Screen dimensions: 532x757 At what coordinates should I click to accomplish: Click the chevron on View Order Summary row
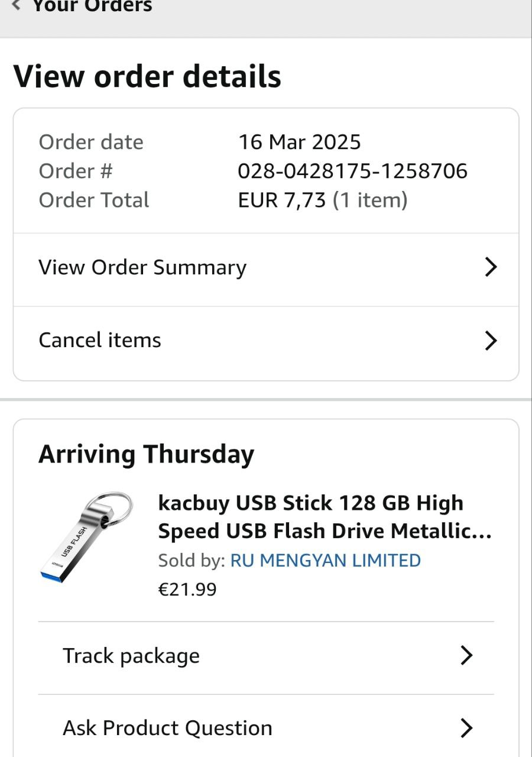click(491, 267)
